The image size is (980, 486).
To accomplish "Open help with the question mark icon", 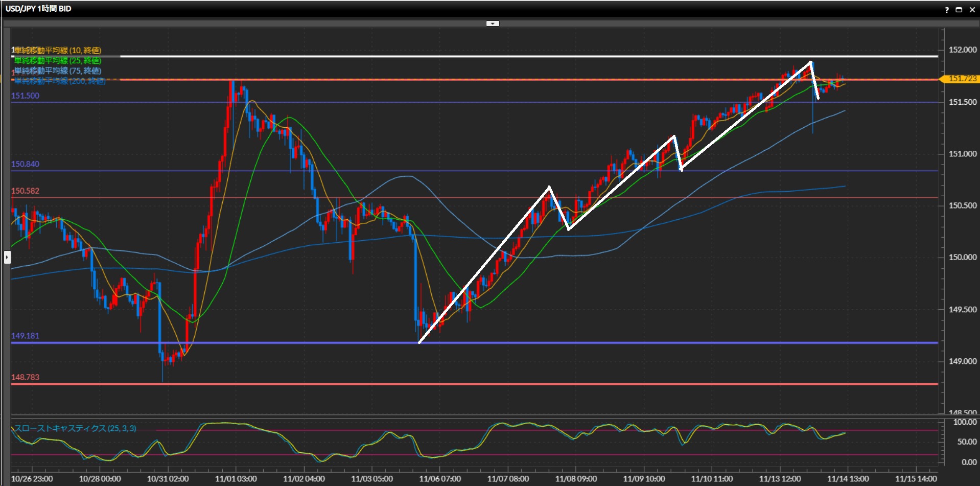I will 946,10.
